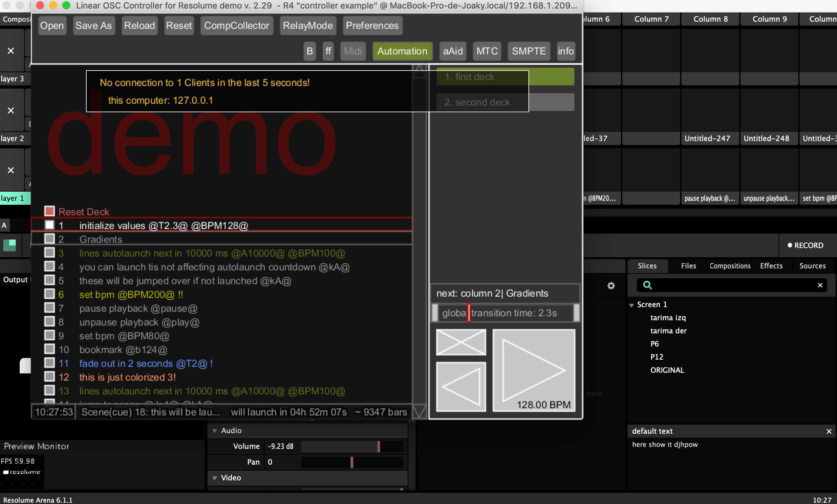Clear layer 3 with X icon
This screenshot has width=837, height=504.
(11, 51)
